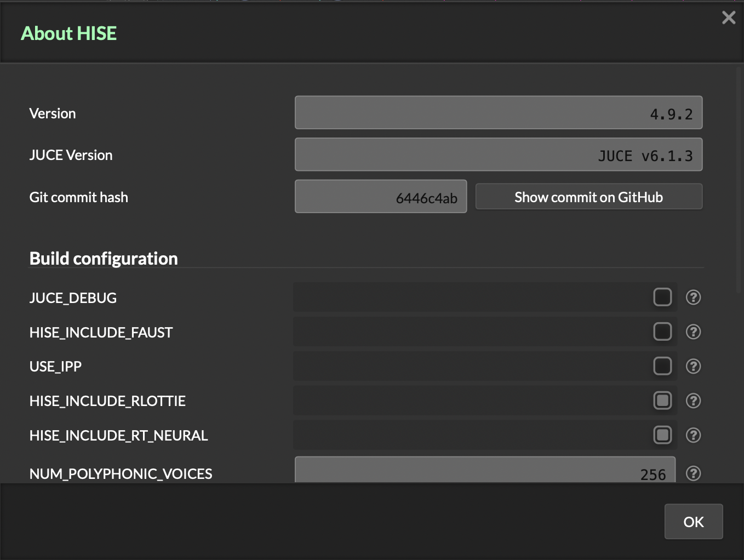Open help for USE_IPP setting
This screenshot has height=560, width=744.
(x=693, y=366)
